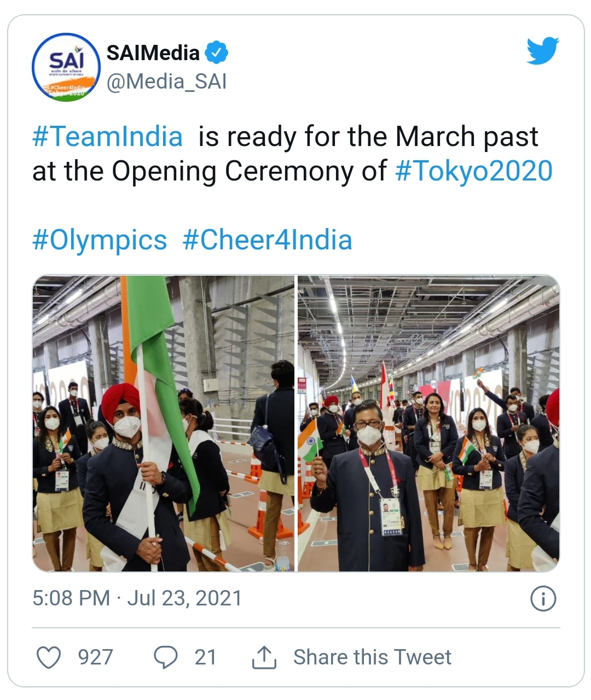View the flag bearer photo on left
Screen dimensions: 591x700
163,424
